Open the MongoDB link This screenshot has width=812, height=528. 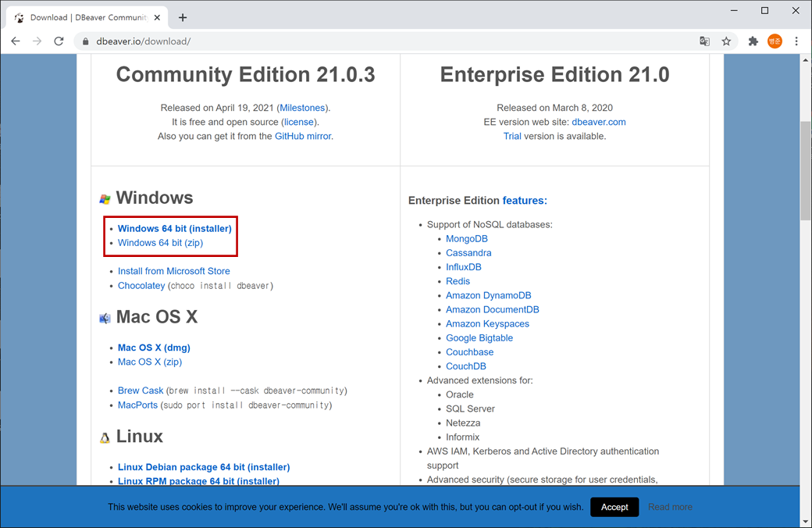coord(467,238)
